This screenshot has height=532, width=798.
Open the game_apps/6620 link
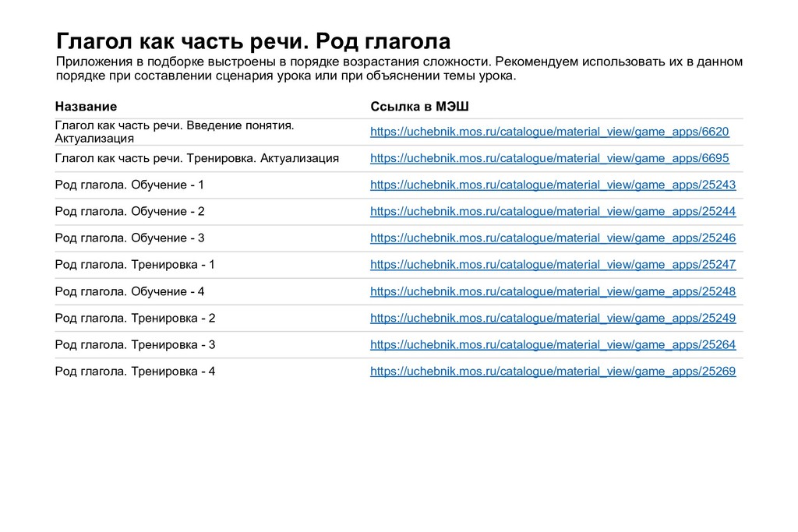pos(549,132)
